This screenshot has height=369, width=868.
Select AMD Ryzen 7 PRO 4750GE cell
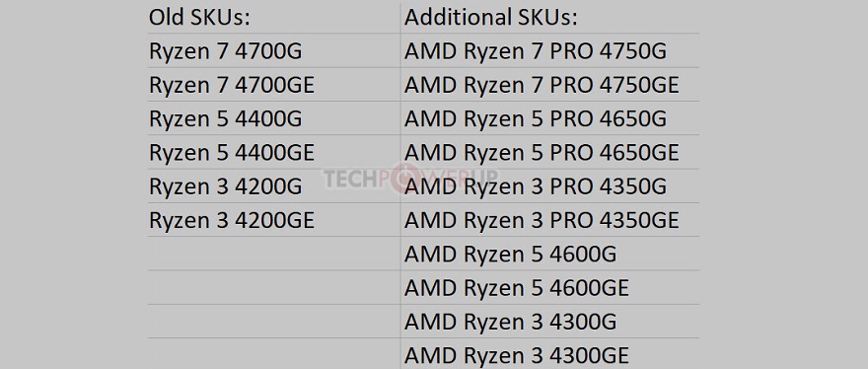coord(549,85)
